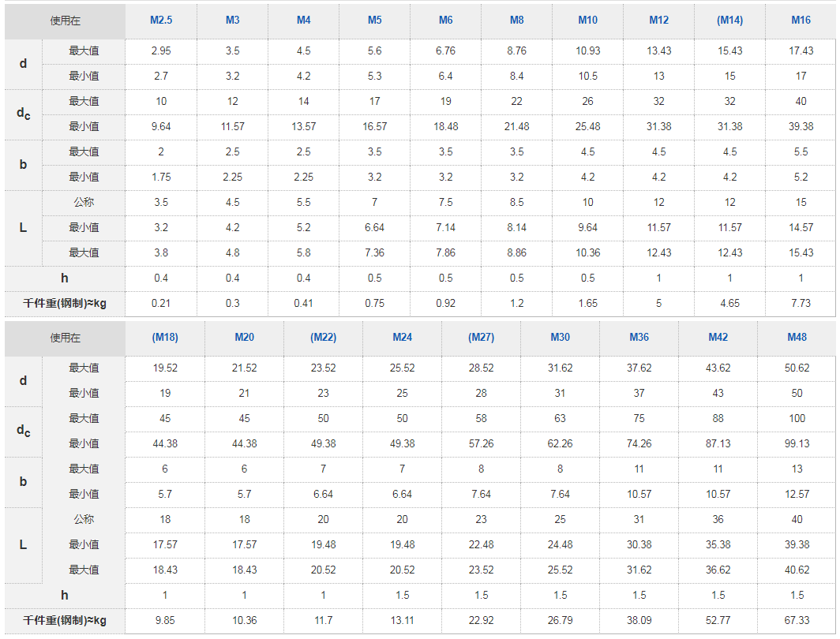This screenshot has height=639, width=840.
Task: Open the (M14) size link
Action: [x=730, y=21]
